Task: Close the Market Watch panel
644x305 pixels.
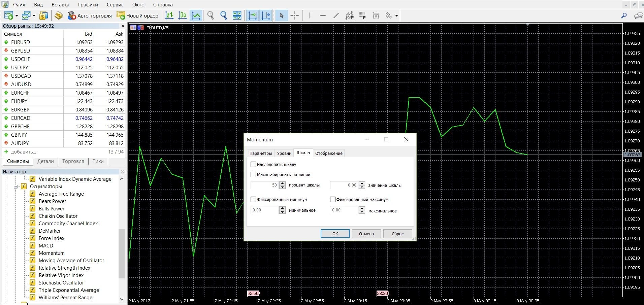Action: 123,26
